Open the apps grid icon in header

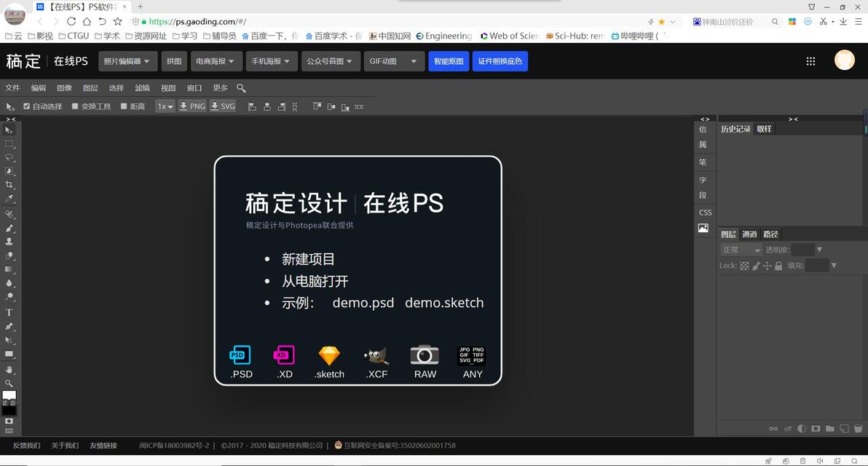pyautogui.click(x=810, y=61)
